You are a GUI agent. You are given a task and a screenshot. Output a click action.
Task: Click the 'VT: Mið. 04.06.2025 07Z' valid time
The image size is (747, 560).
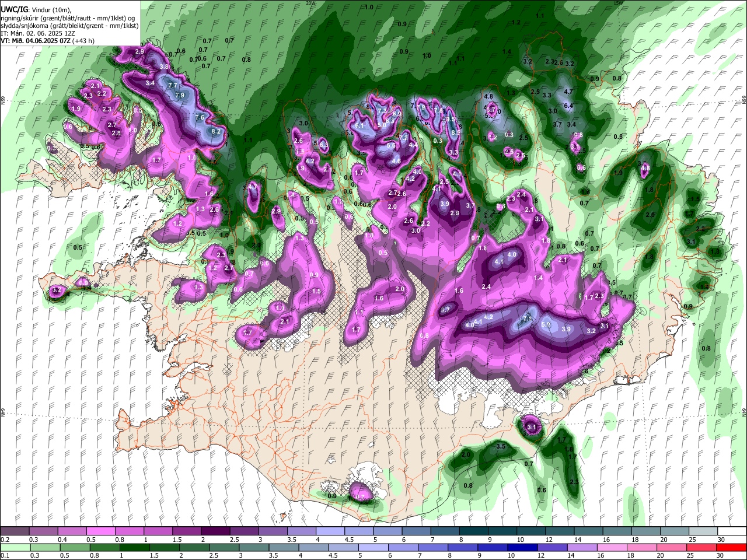pyautogui.click(x=36, y=41)
